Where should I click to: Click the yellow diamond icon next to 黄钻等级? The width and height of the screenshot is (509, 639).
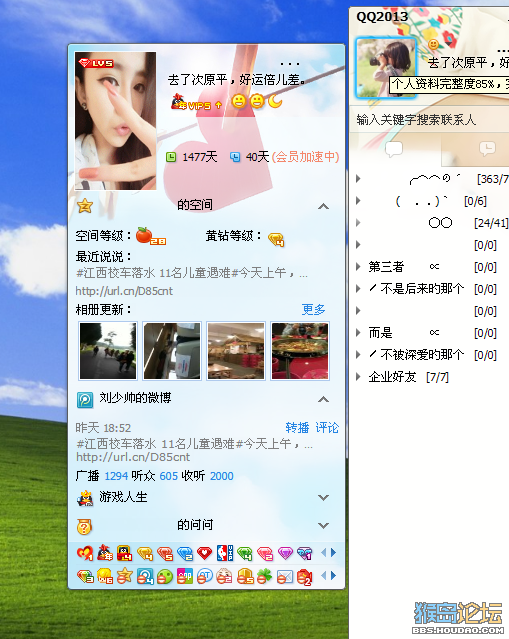pos(276,239)
